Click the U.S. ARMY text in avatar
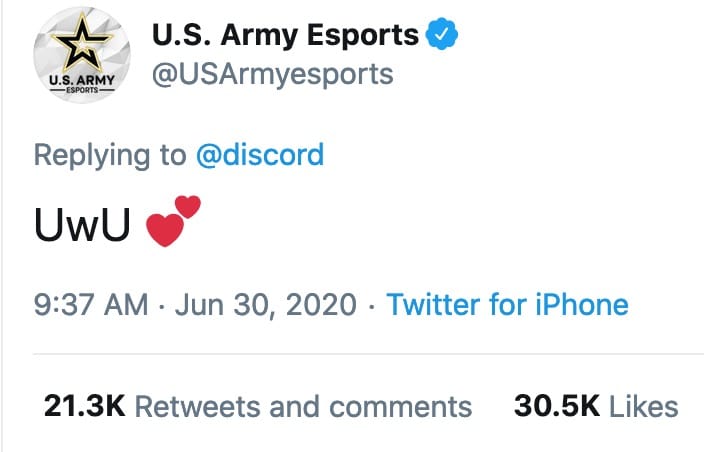Image resolution: width=704 pixels, height=452 pixels. click(82, 80)
